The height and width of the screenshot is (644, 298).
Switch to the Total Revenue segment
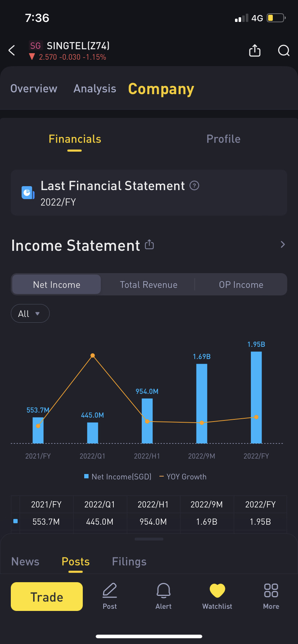point(148,285)
